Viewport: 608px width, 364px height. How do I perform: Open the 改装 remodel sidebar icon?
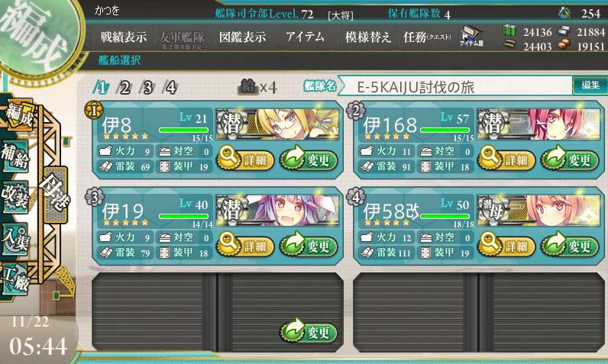(15, 197)
